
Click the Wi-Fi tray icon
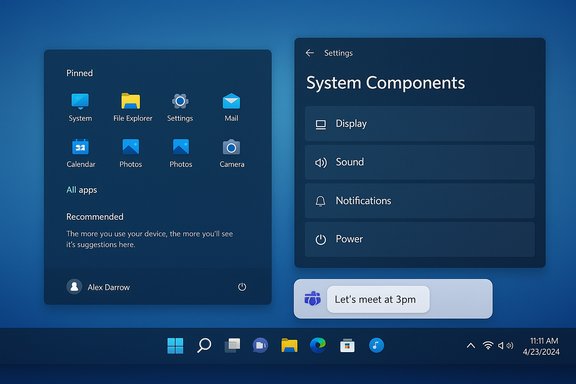[x=488, y=345]
